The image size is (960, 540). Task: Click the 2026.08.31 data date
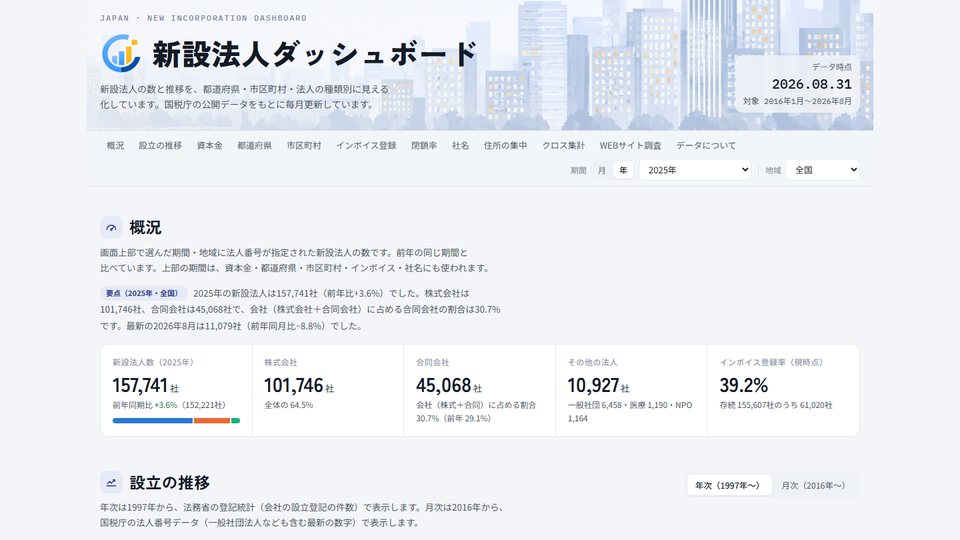[811, 84]
